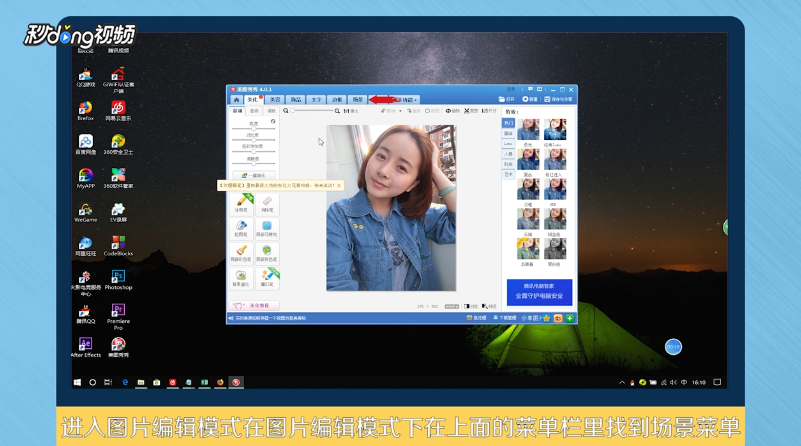Select the 局部马赛克 mosaic tool
The width and height of the screenshot is (801, 446).
(267, 228)
